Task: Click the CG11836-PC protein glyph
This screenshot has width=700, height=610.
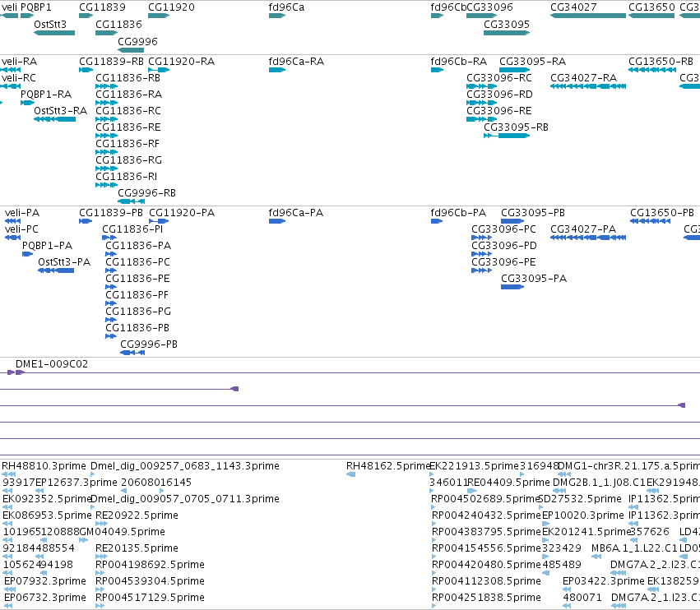Action: click(111, 270)
